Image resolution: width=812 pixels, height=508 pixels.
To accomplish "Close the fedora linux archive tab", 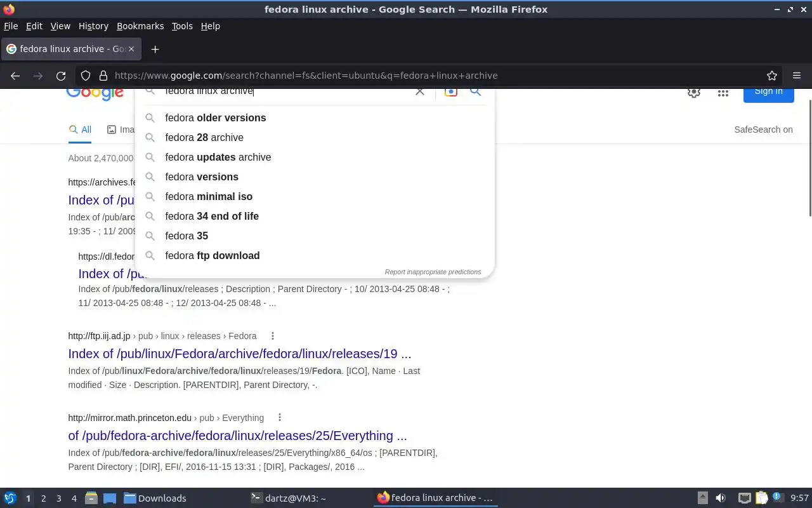I will click(131, 49).
